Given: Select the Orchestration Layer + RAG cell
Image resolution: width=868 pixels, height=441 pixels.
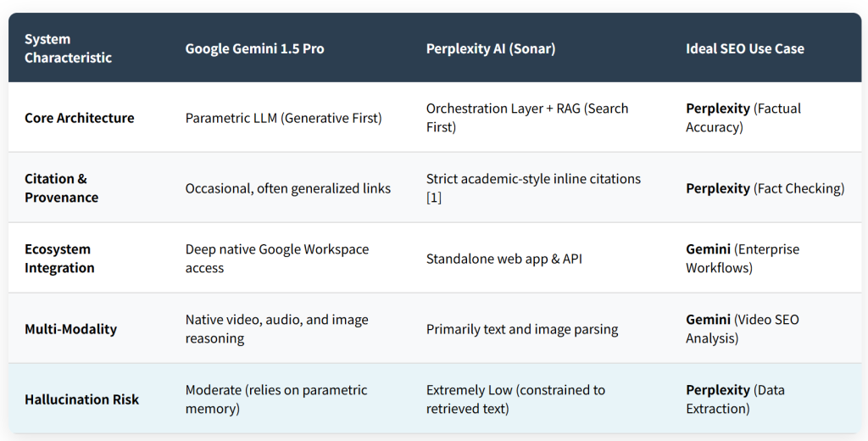Looking at the screenshot, I should click(x=527, y=117).
